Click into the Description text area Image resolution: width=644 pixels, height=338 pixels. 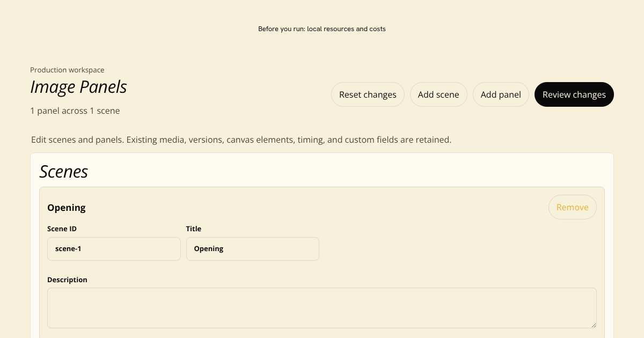click(x=322, y=308)
